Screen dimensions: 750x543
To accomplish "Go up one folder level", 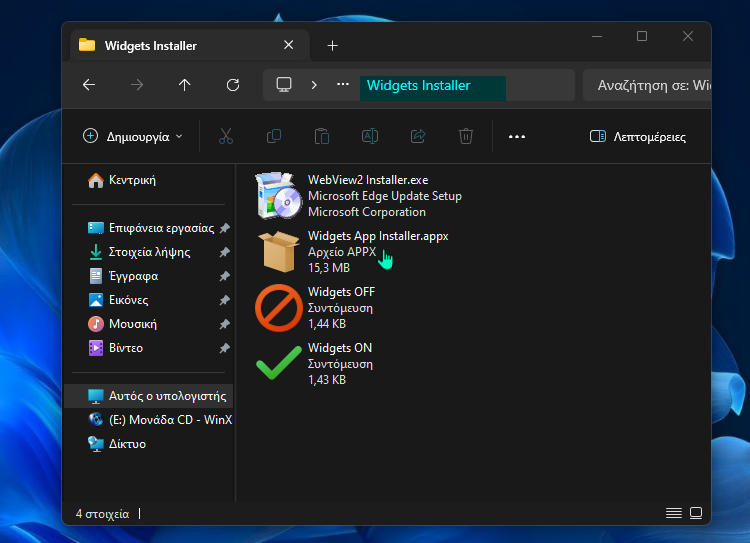I will [x=185, y=85].
